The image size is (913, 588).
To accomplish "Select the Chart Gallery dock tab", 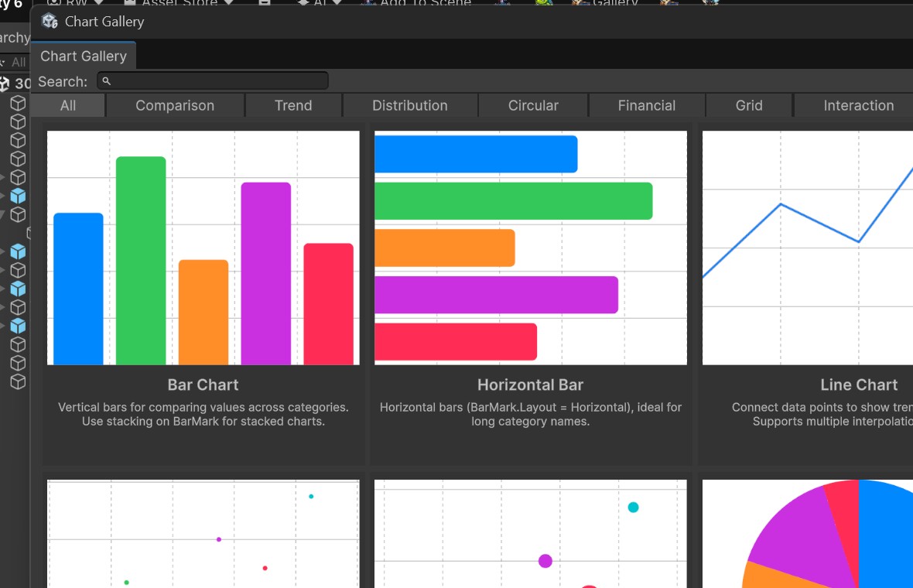I will (x=84, y=56).
